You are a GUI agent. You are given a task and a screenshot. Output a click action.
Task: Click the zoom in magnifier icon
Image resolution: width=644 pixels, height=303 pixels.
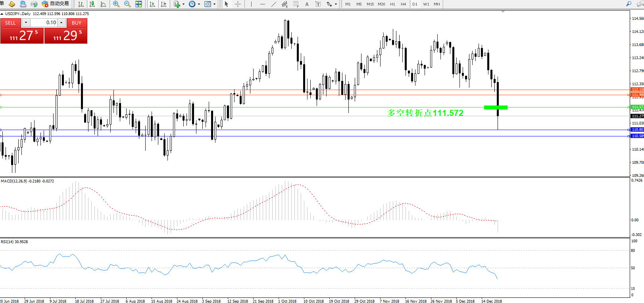(116, 4)
